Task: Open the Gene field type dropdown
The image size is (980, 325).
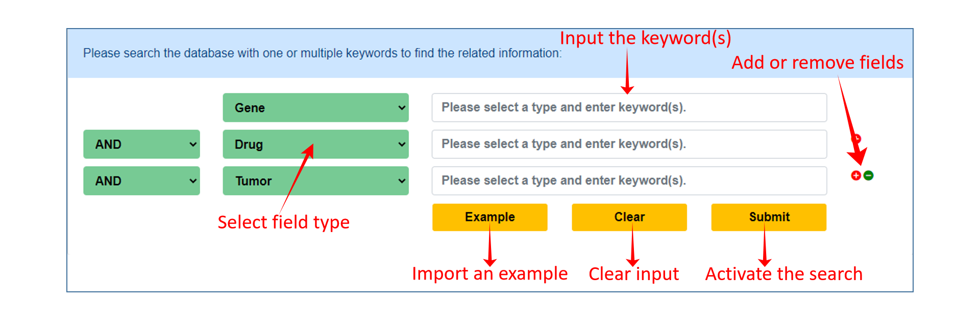Action: tap(315, 108)
